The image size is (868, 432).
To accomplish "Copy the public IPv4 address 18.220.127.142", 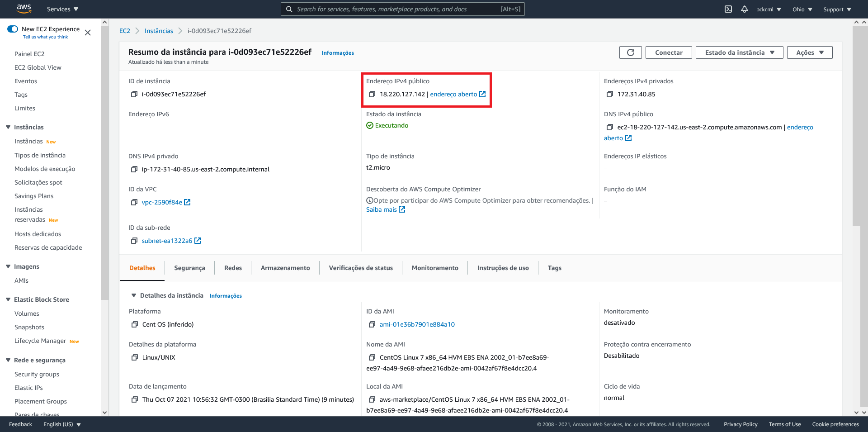I will point(372,94).
